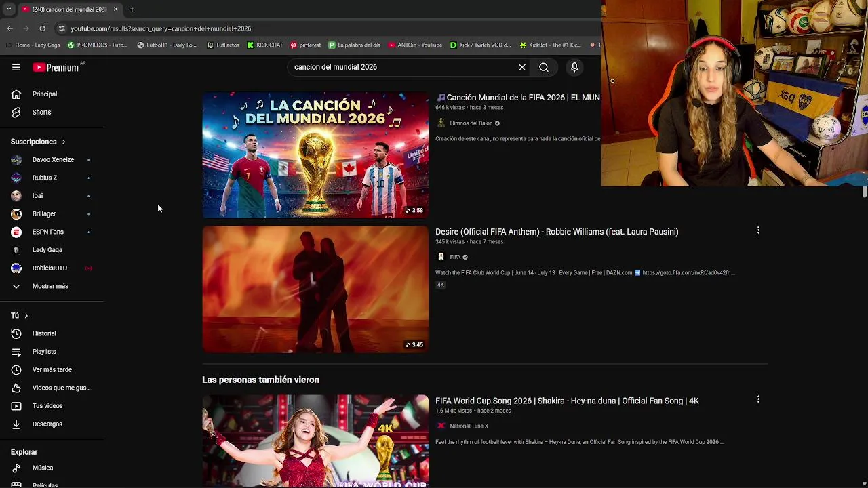Open a new browser tab

[132, 9]
